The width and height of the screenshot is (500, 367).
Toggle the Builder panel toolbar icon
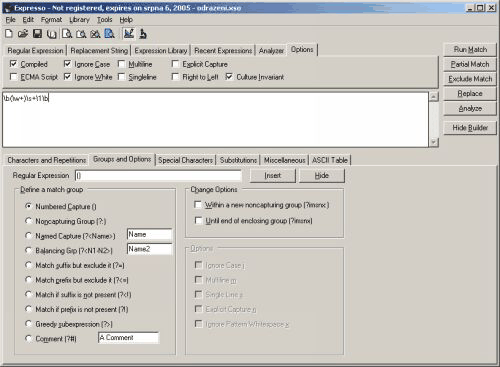pyautogui.click(x=128, y=33)
